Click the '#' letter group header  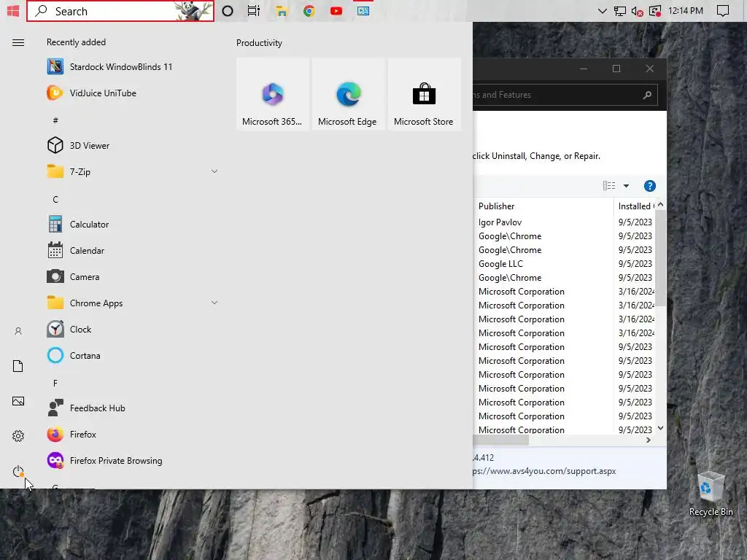(55, 120)
